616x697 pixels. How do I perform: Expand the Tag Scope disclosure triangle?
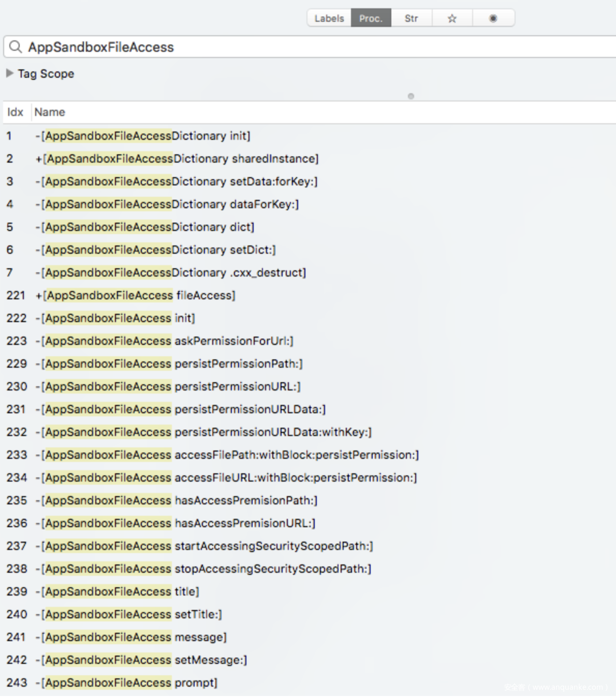point(10,74)
